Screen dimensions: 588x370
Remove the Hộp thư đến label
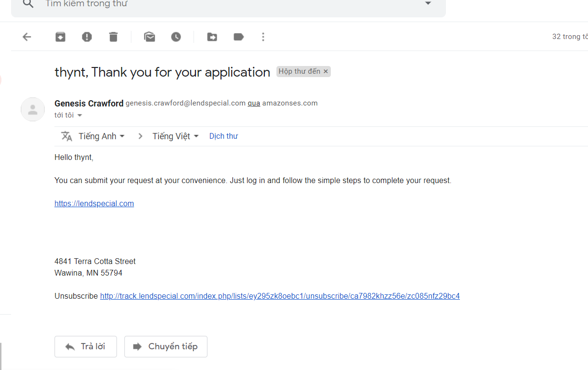click(x=326, y=72)
